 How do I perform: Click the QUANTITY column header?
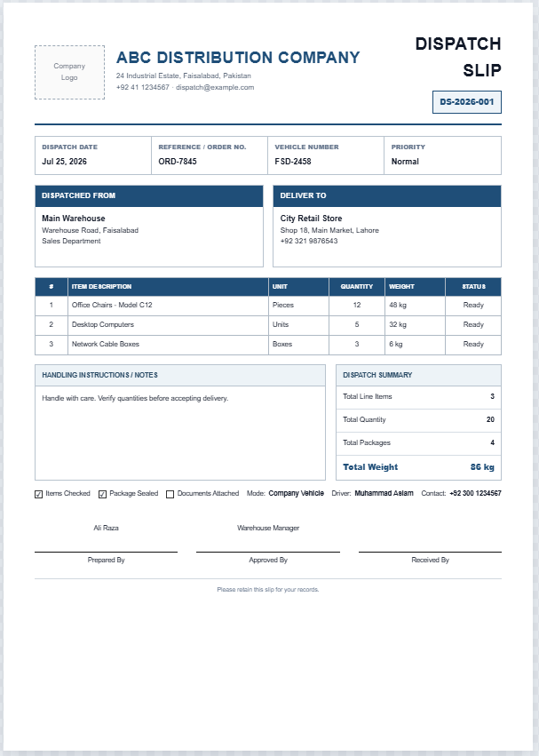357,286
